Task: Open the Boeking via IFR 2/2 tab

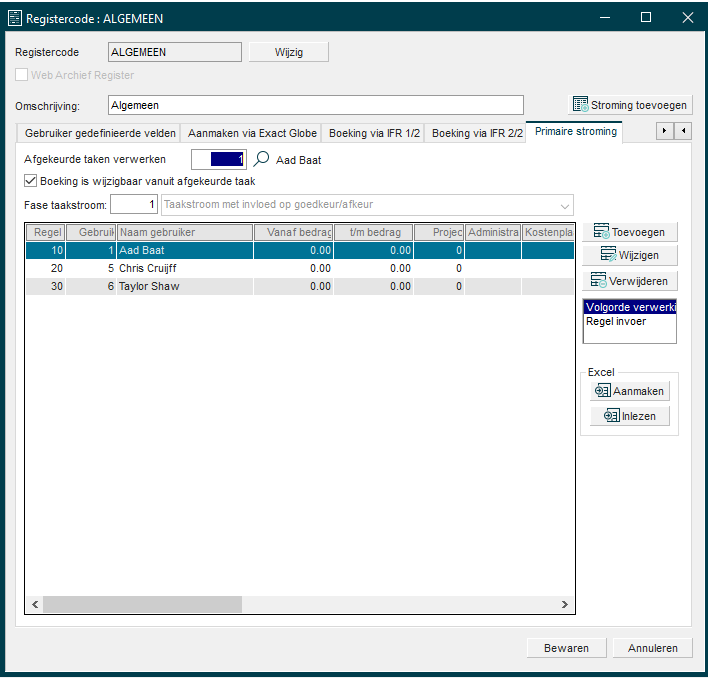Action: 477,133
